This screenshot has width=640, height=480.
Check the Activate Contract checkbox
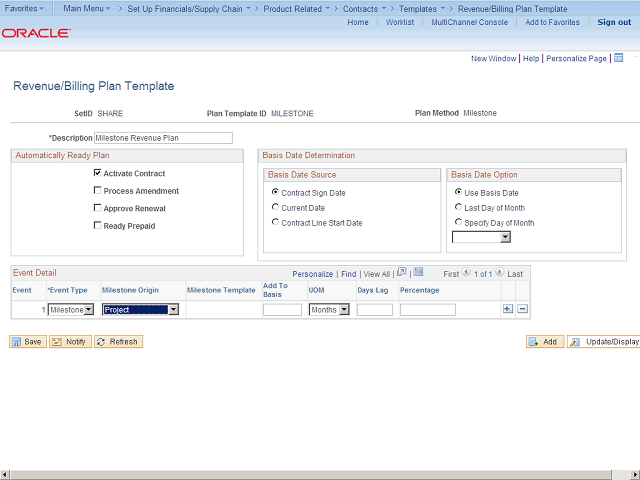coord(97,173)
